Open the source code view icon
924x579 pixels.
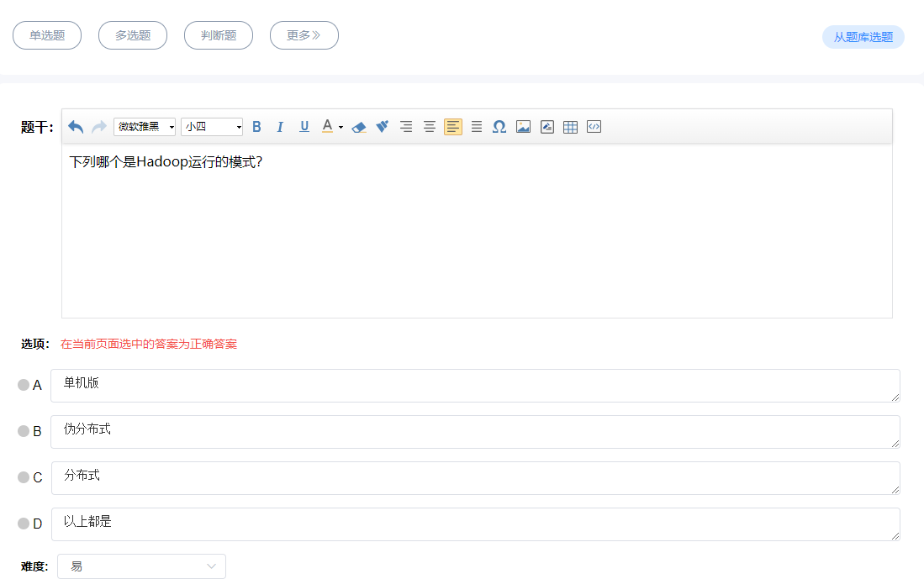[594, 127]
